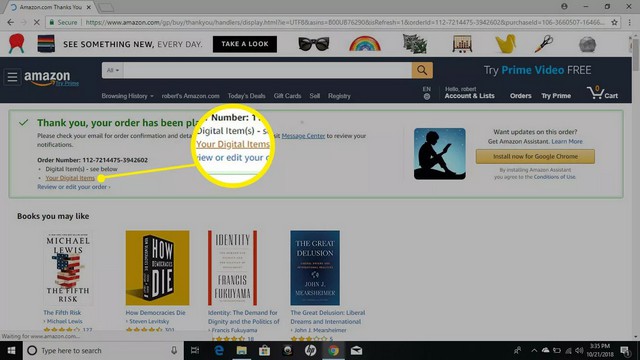The width and height of the screenshot is (640, 360).
Task: Launch Microsoft Edge from the taskbar
Action: 219,351
